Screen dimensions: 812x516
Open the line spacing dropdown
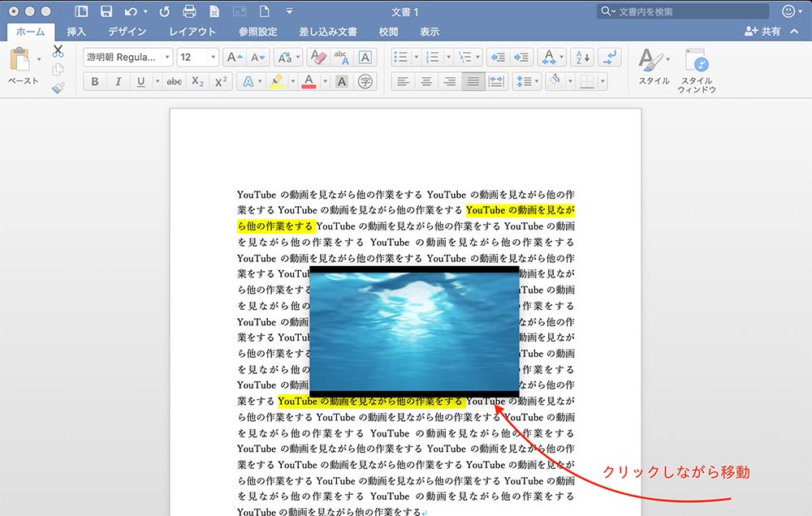527,81
